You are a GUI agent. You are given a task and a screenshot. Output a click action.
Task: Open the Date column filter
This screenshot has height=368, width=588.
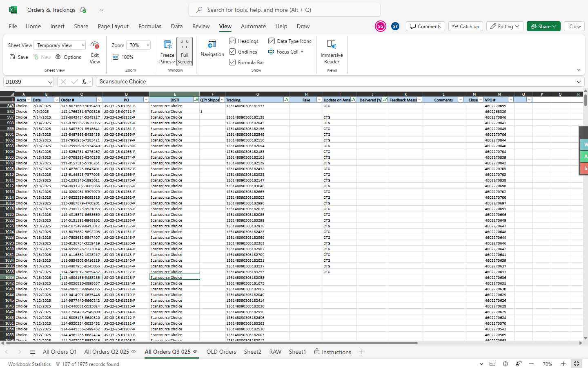(56, 100)
